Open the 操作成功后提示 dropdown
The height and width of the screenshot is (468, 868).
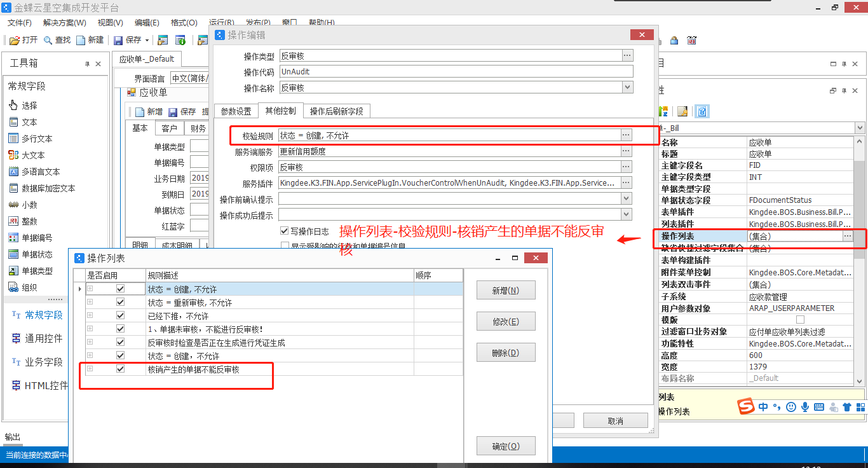point(627,215)
